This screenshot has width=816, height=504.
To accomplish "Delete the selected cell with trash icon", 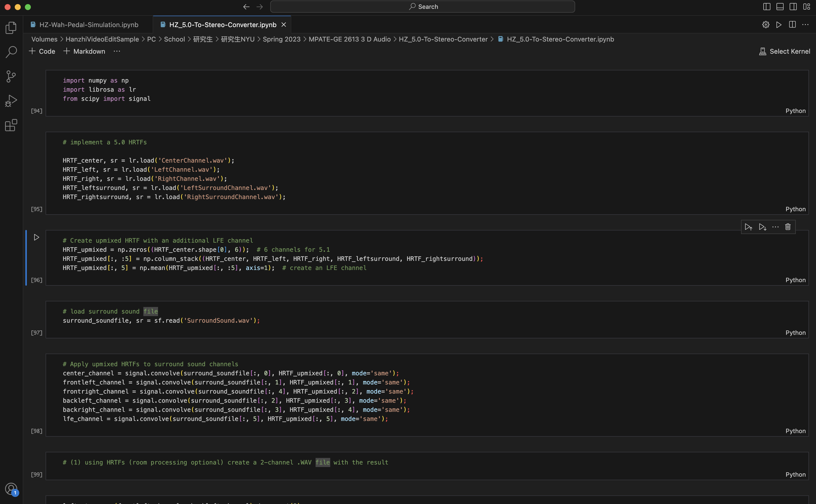I will point(788,227).
